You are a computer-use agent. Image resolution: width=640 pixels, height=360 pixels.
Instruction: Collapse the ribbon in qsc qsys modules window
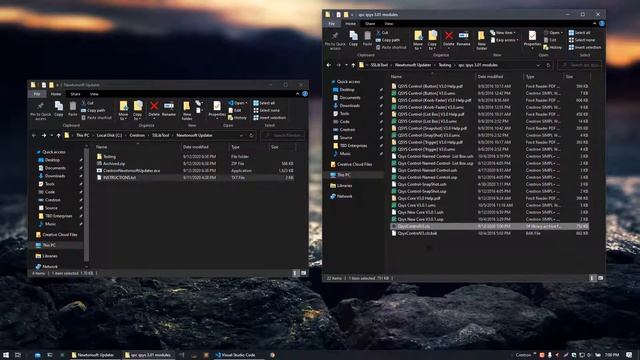594,24
